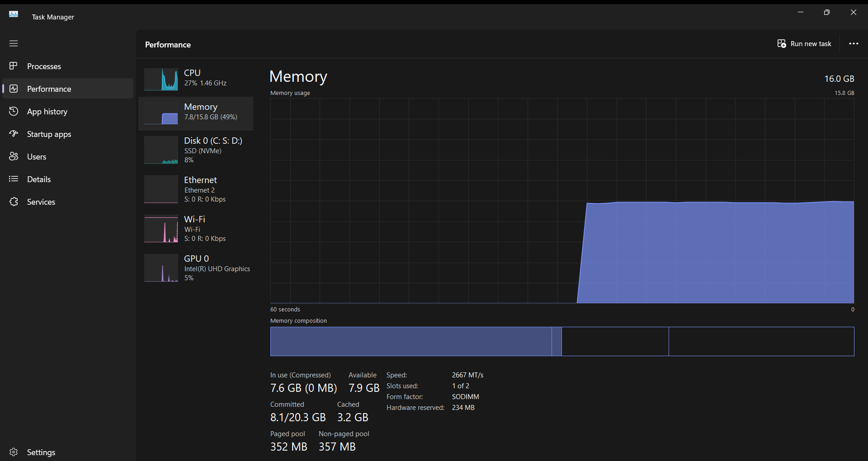Screen dimensions: 868x461
Task: Click the Run new task label
Action: pyautogui.click(x=811, y=44)
